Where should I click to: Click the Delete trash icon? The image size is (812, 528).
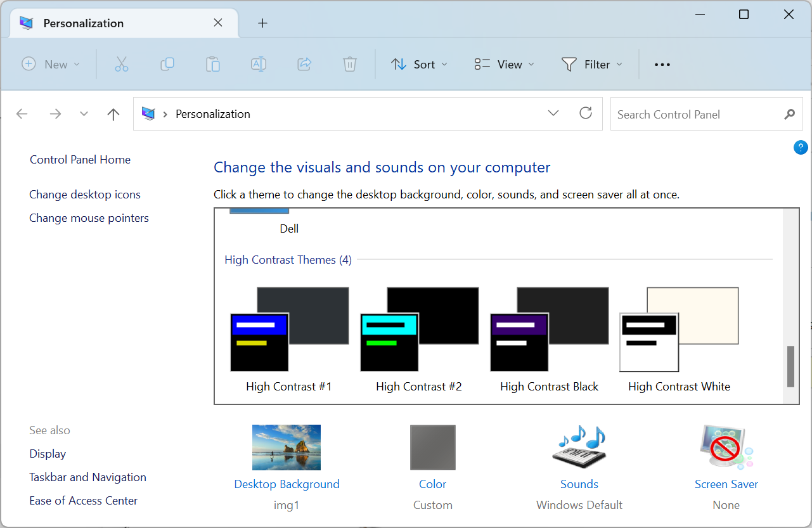350,64
